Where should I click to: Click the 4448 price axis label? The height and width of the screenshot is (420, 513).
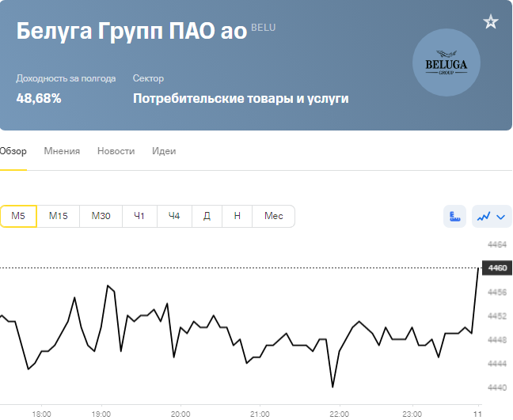coord(497,340)
